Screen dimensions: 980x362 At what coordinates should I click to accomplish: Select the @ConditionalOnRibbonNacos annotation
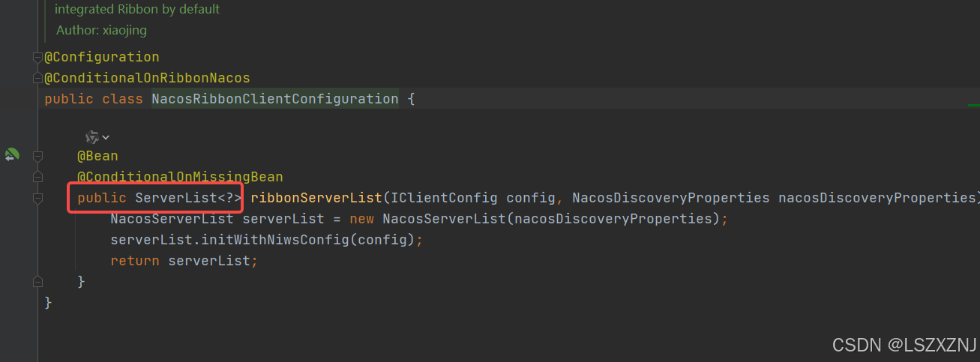(147, 78)
